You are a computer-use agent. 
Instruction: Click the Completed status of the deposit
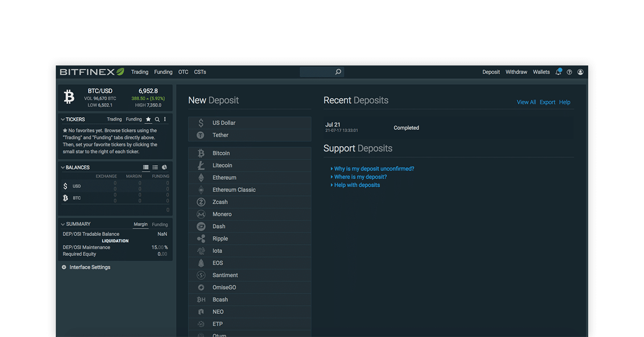(406, 128)
